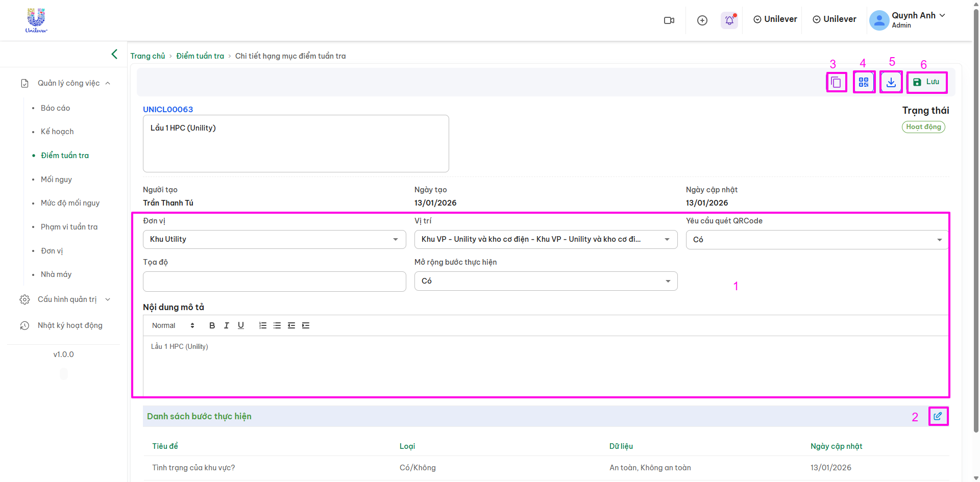Open Báo cáo in the sidebar
The height and width of the screenshot is (482, 980).
(x=55, y=108)
